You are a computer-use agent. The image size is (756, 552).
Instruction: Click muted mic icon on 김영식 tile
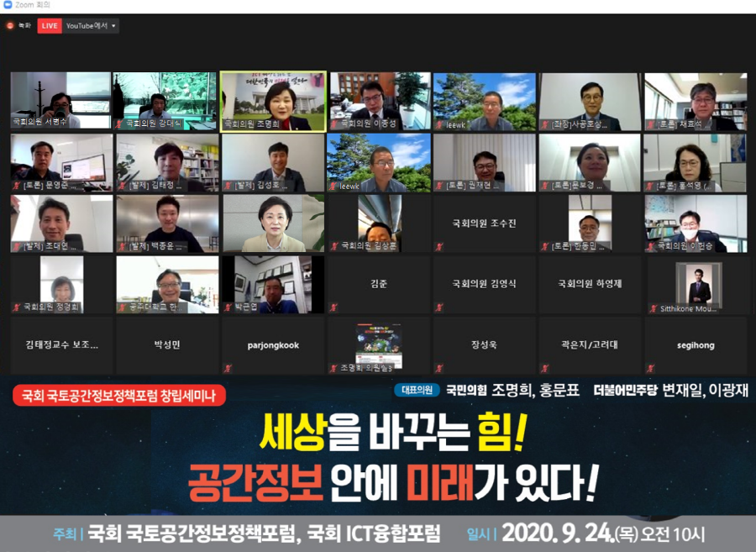pyautogui.click(x=438, y=308)
